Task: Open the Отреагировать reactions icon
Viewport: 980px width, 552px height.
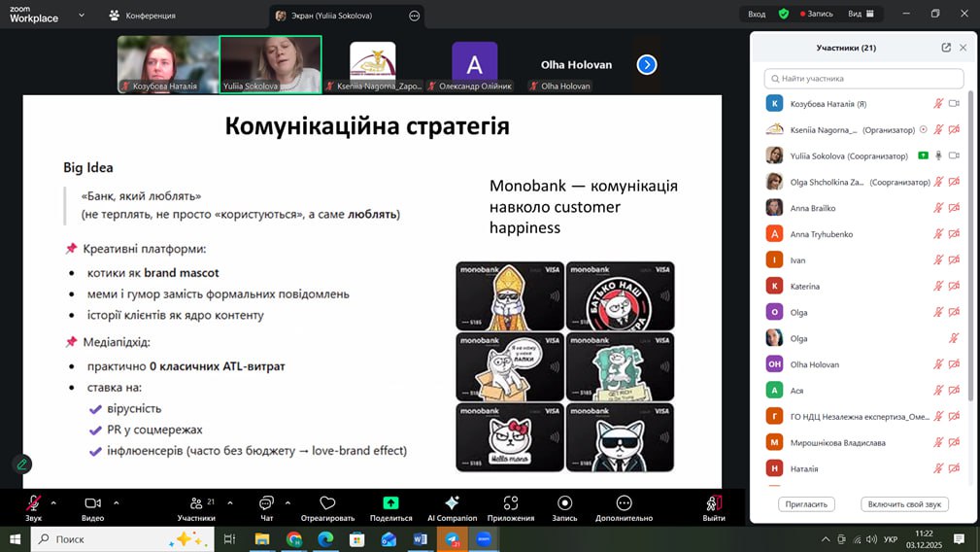Action: [x=327, y=503]
